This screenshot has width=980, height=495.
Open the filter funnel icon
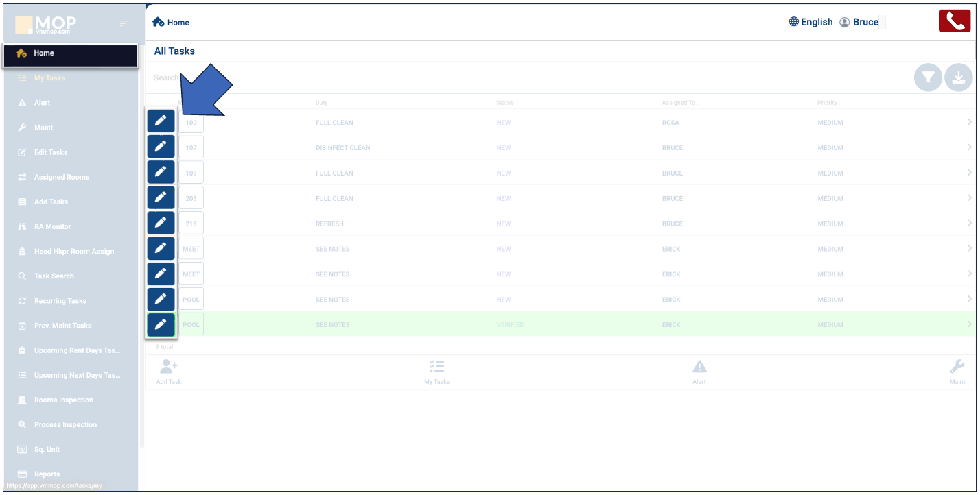point(928,78)
